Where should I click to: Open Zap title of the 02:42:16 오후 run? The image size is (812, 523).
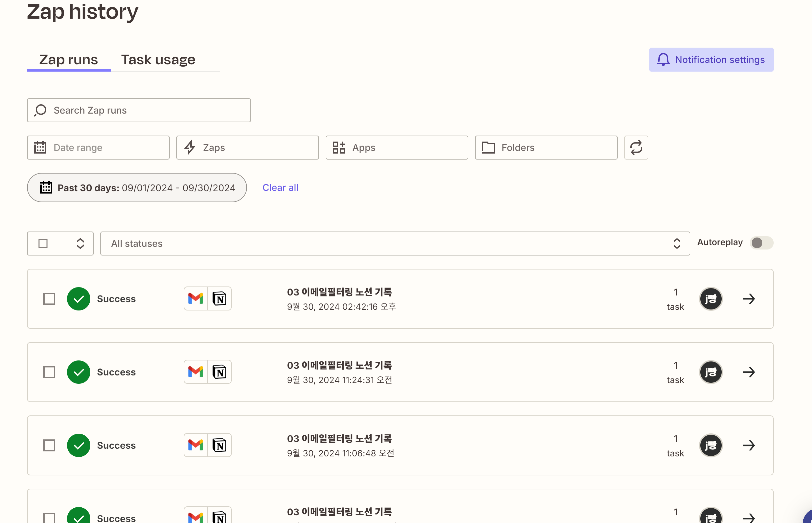pos(339,292)
